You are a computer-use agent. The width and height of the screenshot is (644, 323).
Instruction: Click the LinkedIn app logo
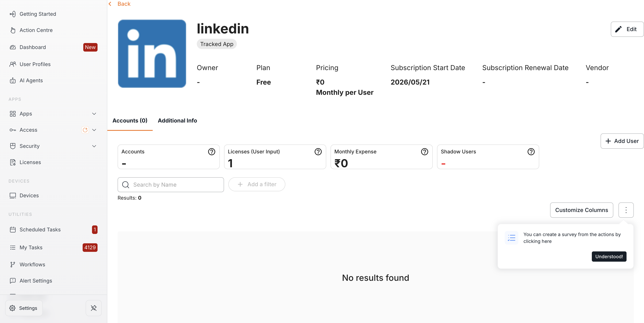pos(152,54)
